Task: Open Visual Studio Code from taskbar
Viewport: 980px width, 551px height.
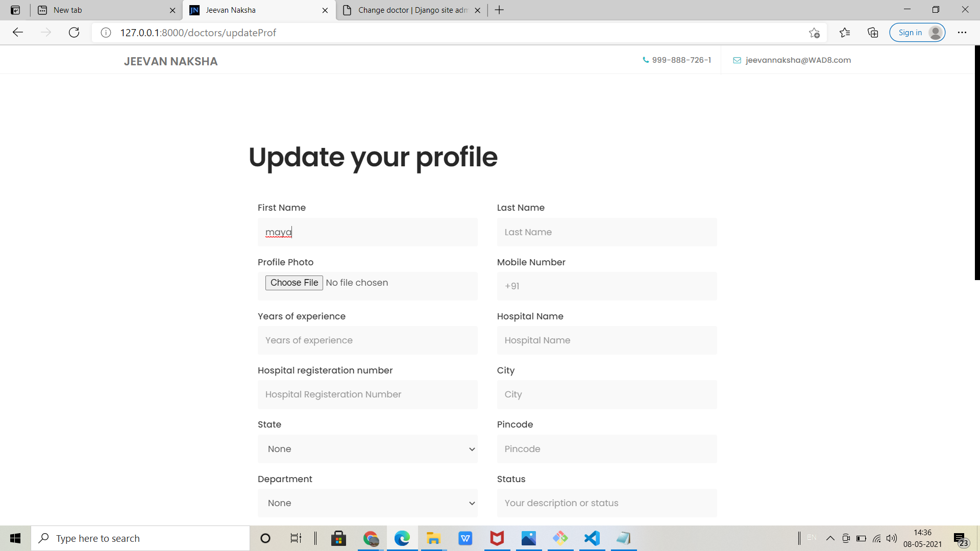Action: (x=592, y=538)
